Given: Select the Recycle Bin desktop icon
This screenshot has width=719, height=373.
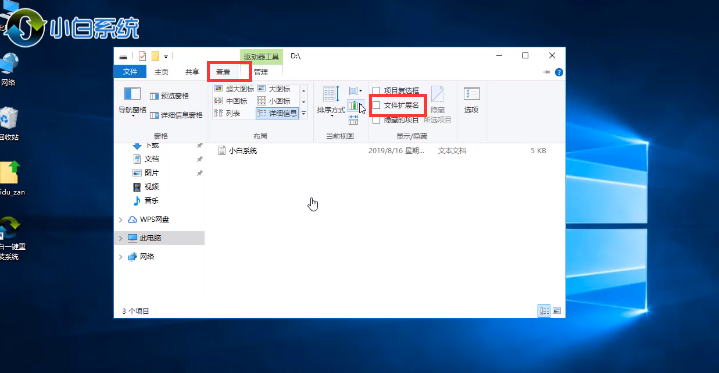Looking at the screenshot, I should click(8, 124).
